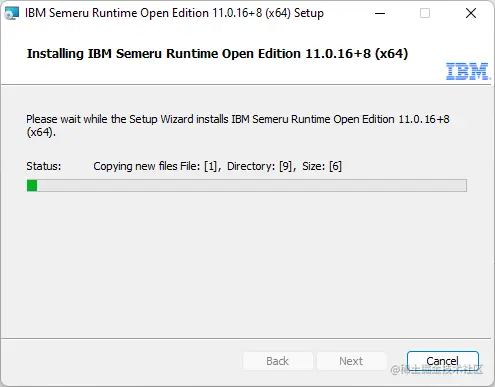Click the 'Installing IBM Semeru Runtime' heading
The width and height of the screenshot is (495, 387).
(217, 54)
